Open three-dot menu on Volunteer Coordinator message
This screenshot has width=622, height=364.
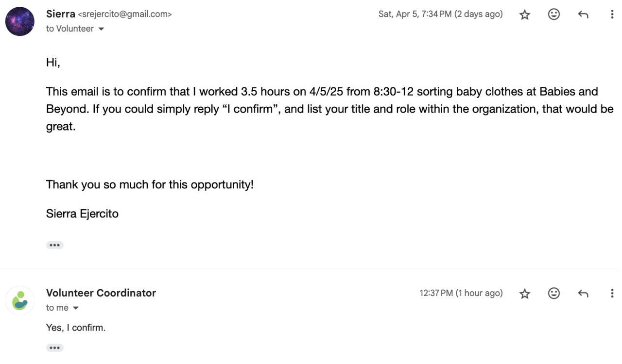point(612,293)
